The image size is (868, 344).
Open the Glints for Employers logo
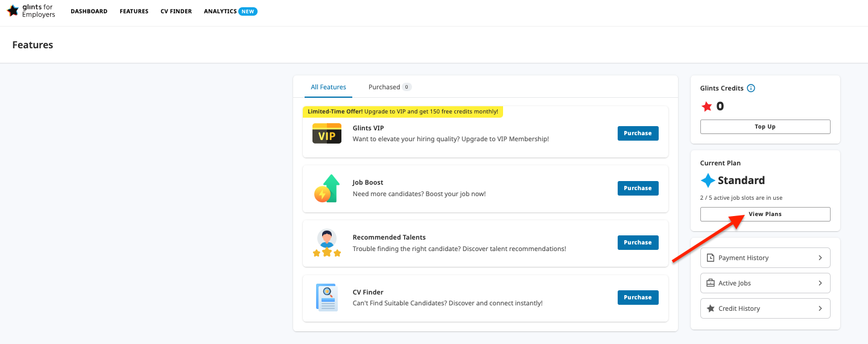(x=31, y=11)
